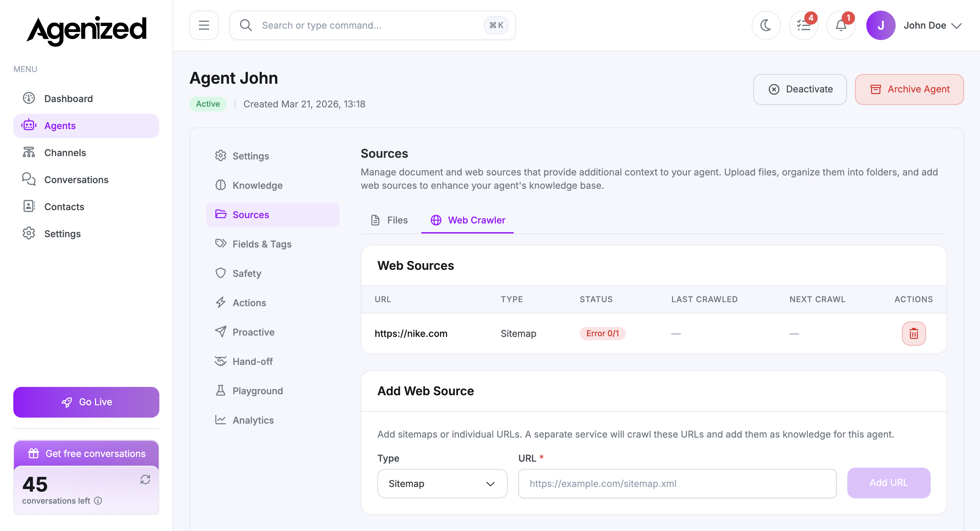
Task: Toggle the hamburger menu beside search
Action: [204, 25]
